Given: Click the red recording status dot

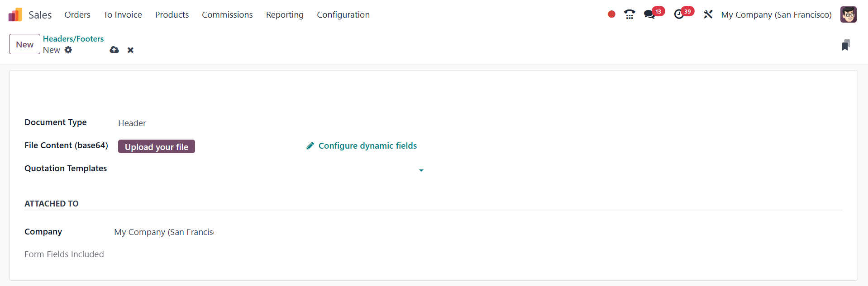Looking at the screenshot, I should (x=611, y=14).
